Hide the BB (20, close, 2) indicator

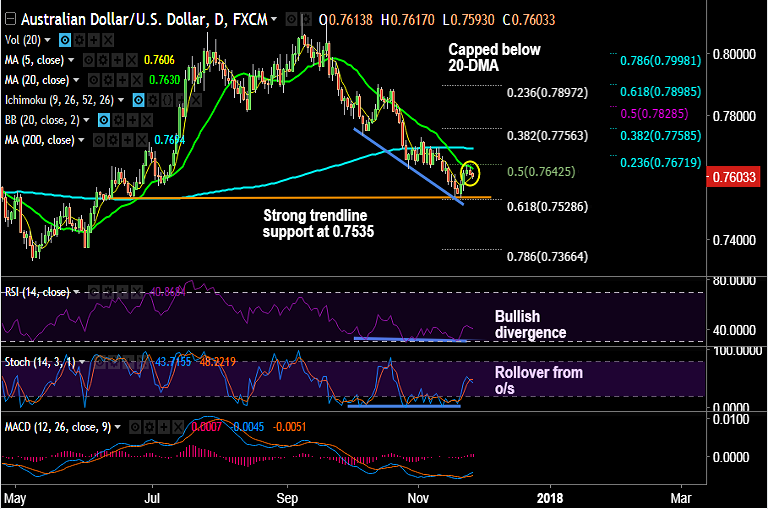104,120
